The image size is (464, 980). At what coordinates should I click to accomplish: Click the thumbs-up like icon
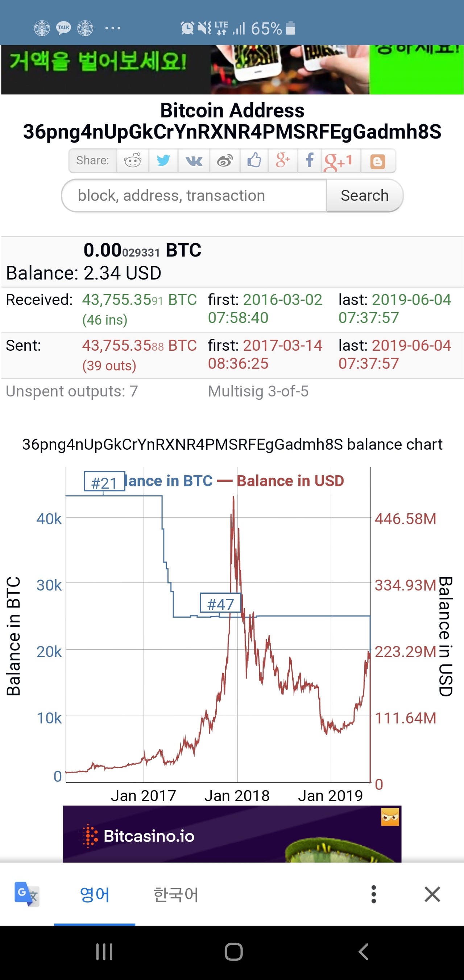click(x=254, y=161)
